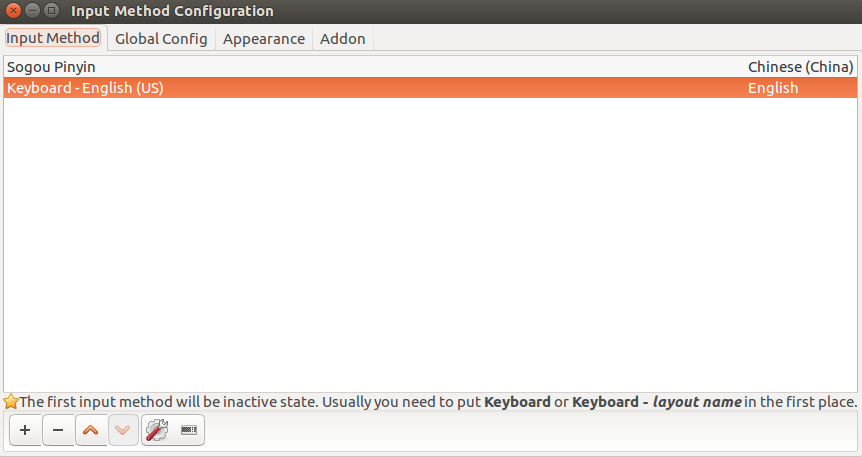This screenshot has width=862, height=457.
Task: Click empty area of input method list
Action: [430, 245]
